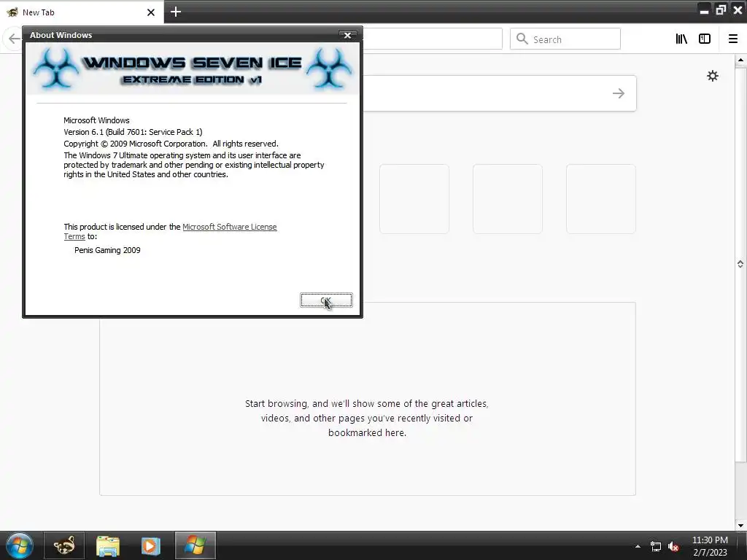This screenshot has height=560, width=747.
Task: Open taskbar clock showing 11:30 PM
Action: tap(710, 546)
